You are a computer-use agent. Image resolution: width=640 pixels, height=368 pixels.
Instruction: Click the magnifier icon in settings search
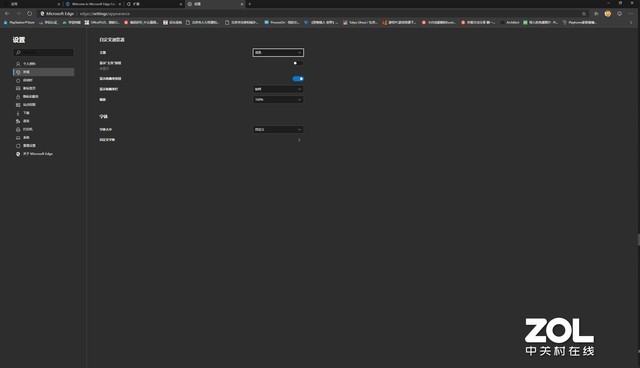pyautogui.click(x=18, y=53)
